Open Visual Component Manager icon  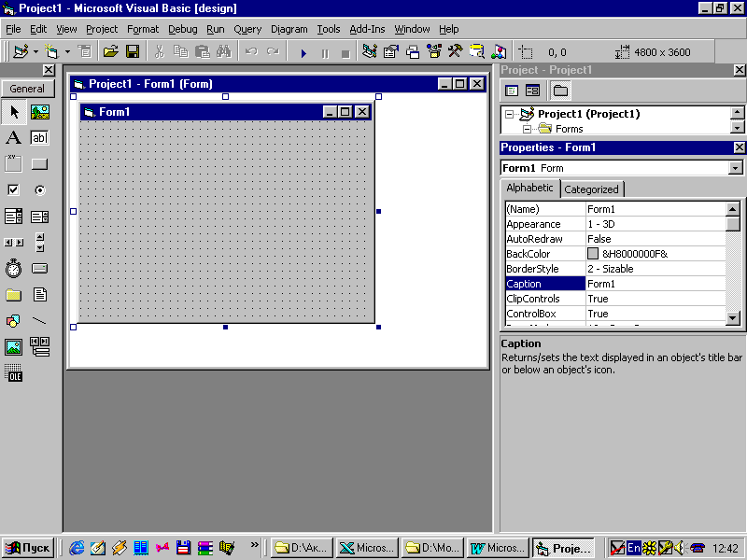(499, 51)
